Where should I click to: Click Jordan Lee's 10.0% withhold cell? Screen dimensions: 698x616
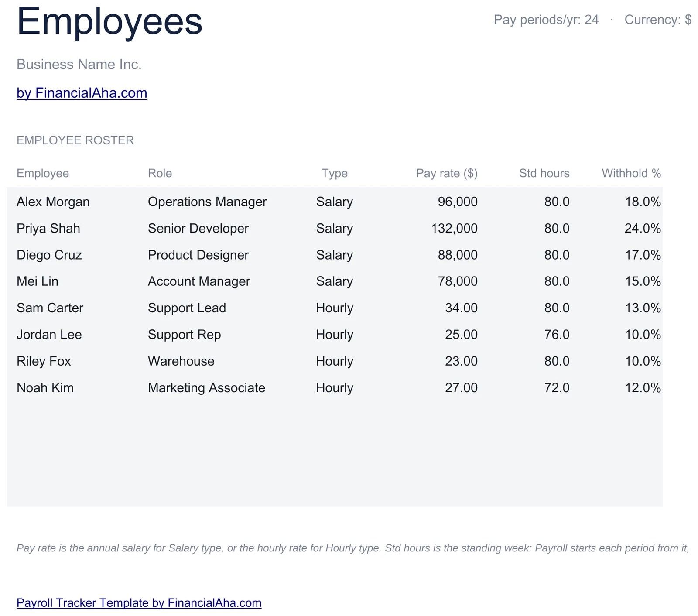pyautogui.click(x=643, y=335)
